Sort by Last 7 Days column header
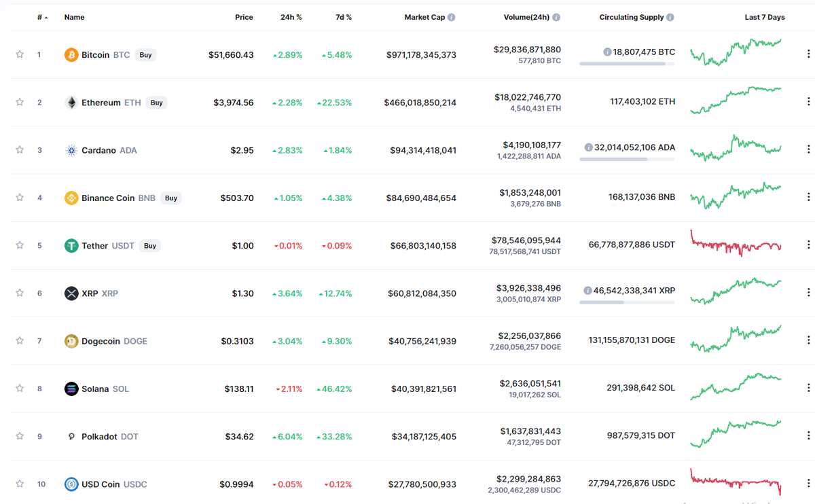This screenshot has width=815, height=504. click(x=765, y=17)
